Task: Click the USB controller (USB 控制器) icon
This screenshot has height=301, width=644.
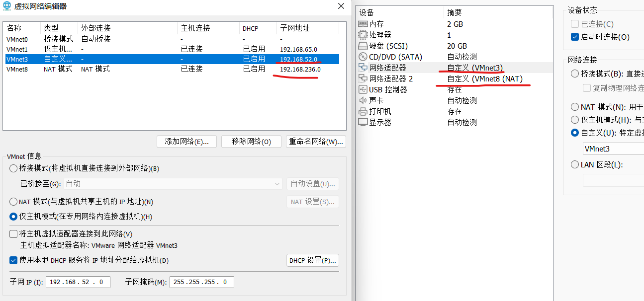Action: [x=363, y=89]
